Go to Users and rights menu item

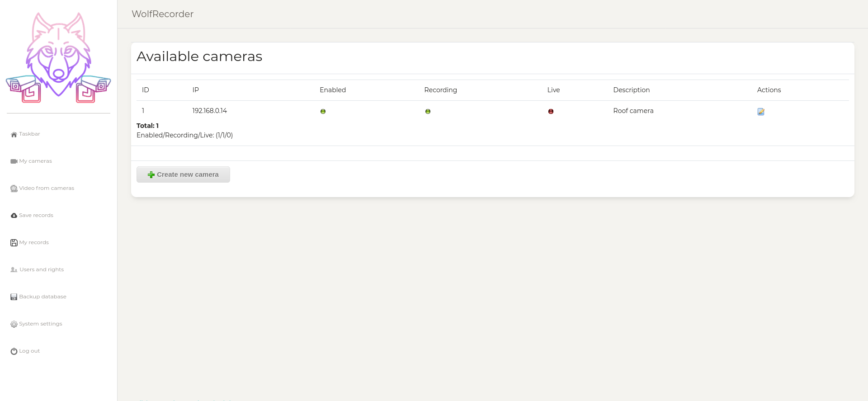coord(42,269)
